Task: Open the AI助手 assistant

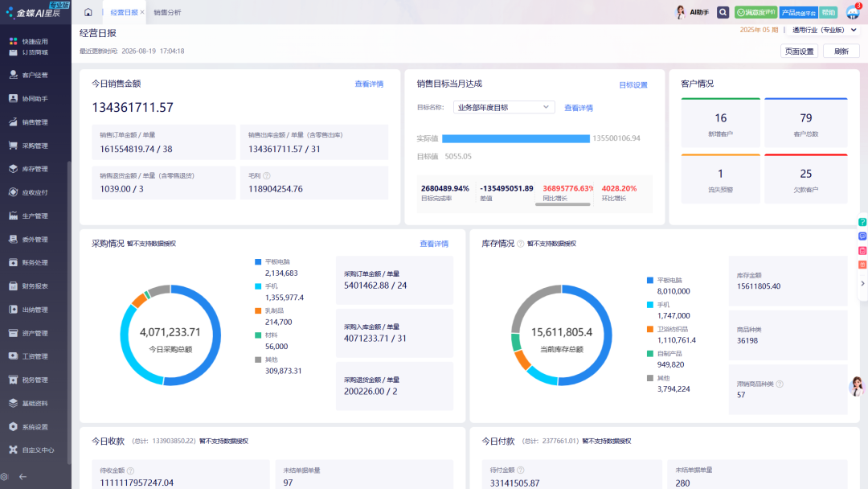Action: pyautogui.click(x=693, y=12)
